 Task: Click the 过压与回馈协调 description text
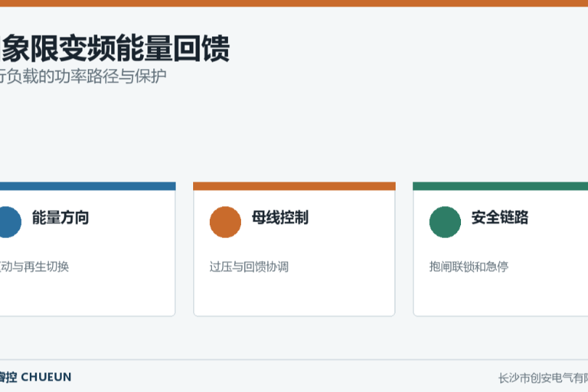(249, 266)
